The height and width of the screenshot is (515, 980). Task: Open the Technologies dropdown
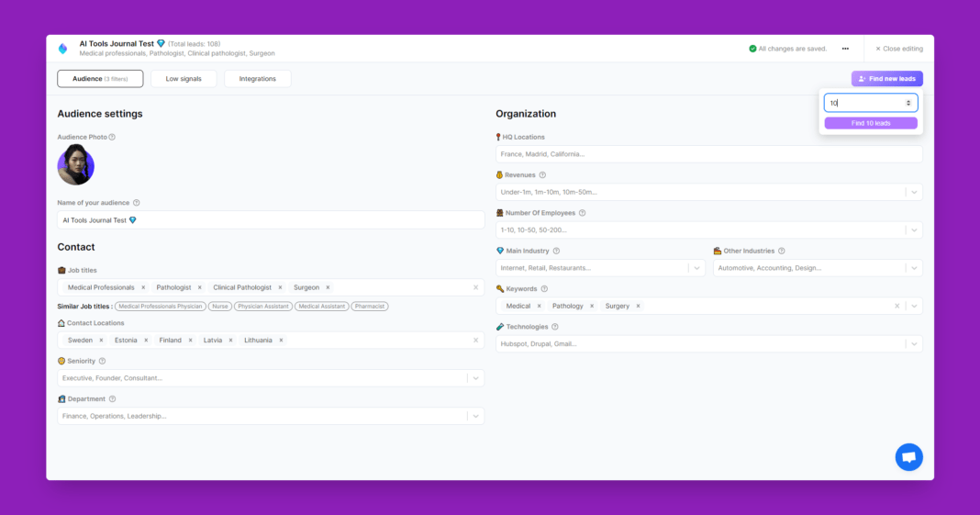[913, 343]
